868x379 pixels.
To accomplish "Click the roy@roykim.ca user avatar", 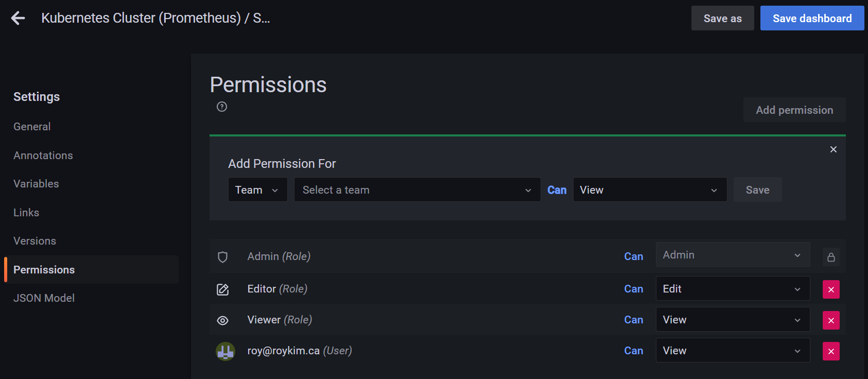I will point(225,351).
